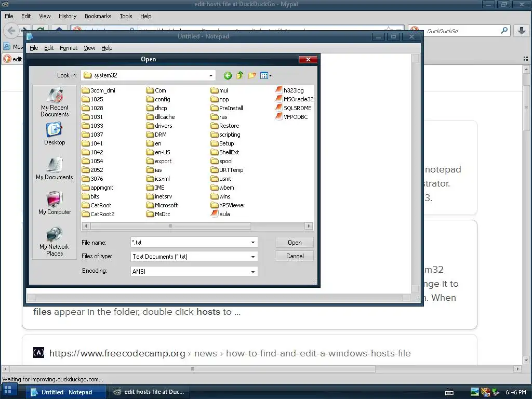Click the browser vertical scrollbar down arrow
The image size is (532, 399).
click(526, 360)
